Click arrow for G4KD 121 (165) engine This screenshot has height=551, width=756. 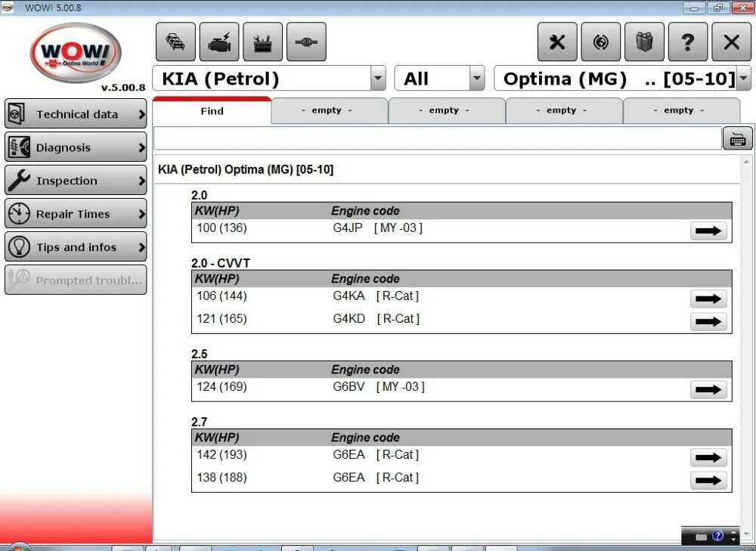[708, 321]
